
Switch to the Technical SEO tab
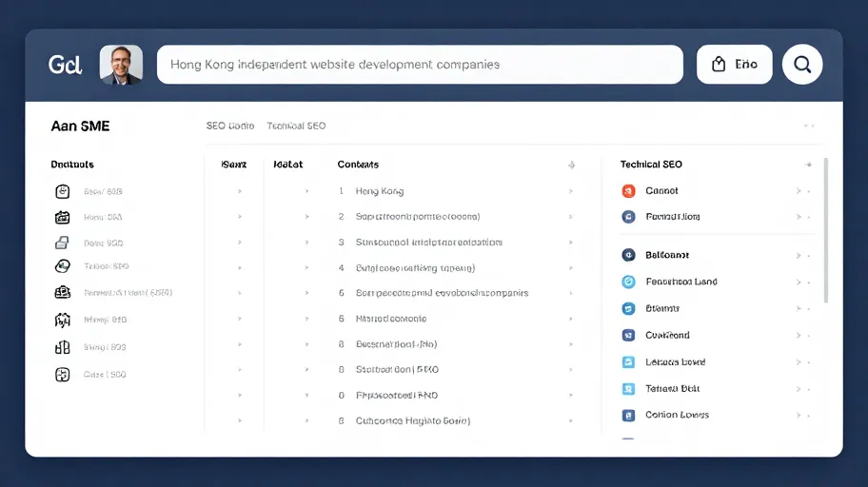(x=296, y=126)
